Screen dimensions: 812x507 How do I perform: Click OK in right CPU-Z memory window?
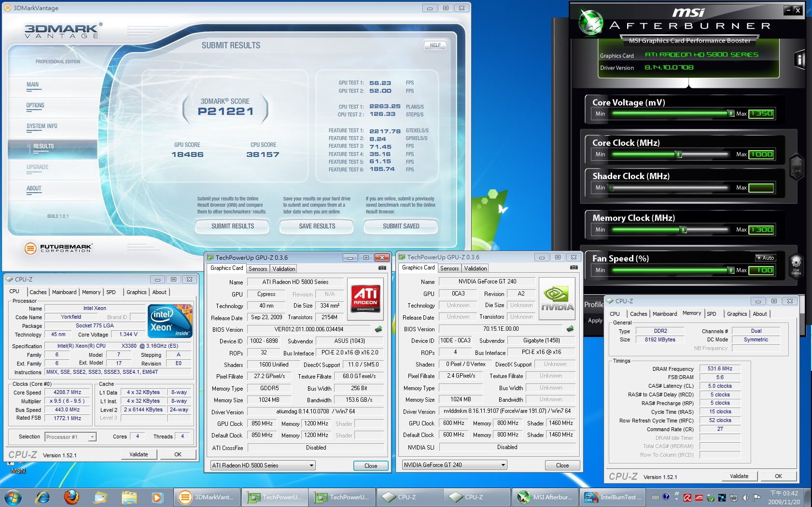[778, 476]
